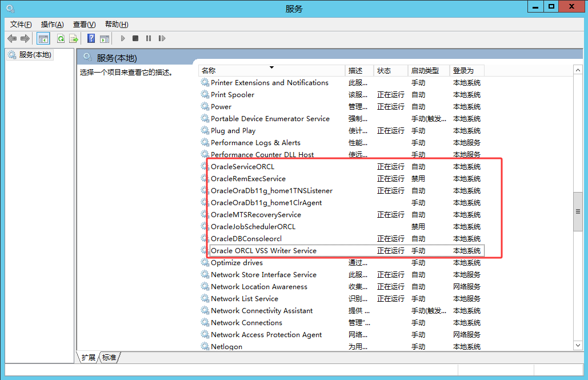
Task: Click gear icon of Netlogon service
Action: tap(205, 346)
